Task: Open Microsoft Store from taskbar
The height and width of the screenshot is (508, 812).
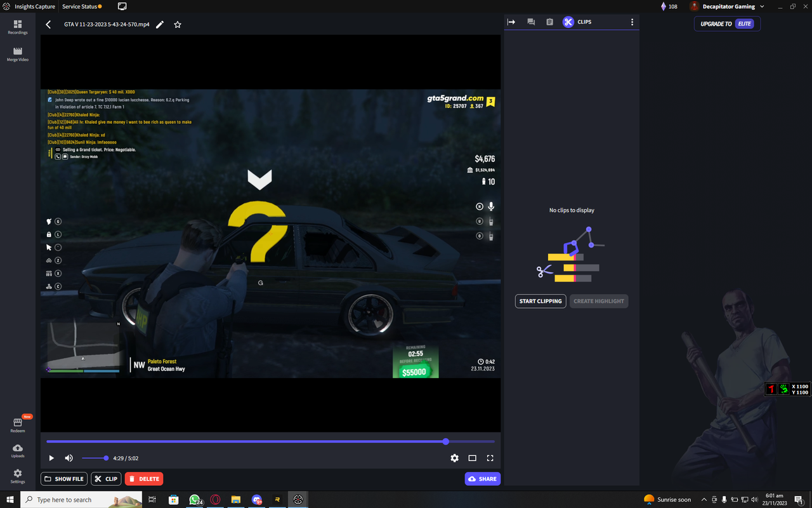Action: (x=173, y=500)
